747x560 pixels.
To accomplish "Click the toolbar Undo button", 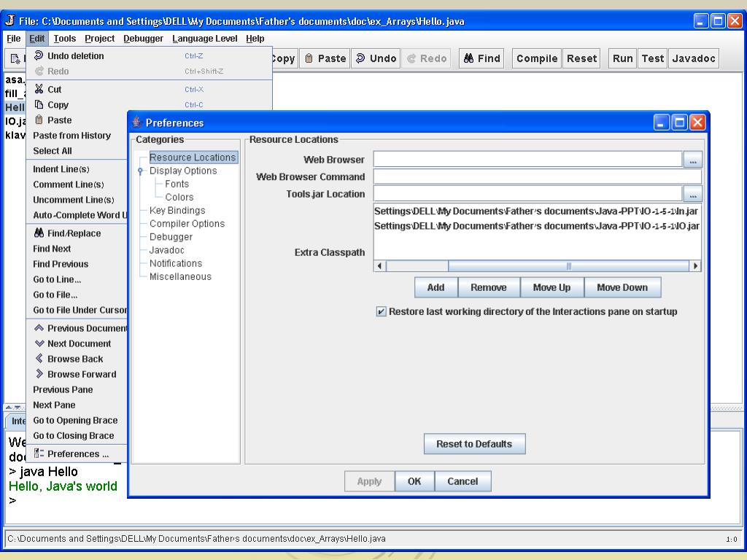I will (x=376, y=58).
